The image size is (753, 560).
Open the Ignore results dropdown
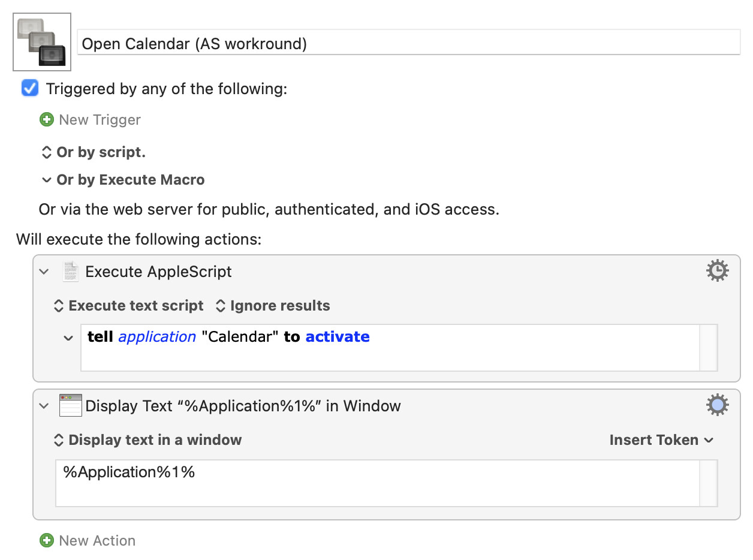coord(273,306)
